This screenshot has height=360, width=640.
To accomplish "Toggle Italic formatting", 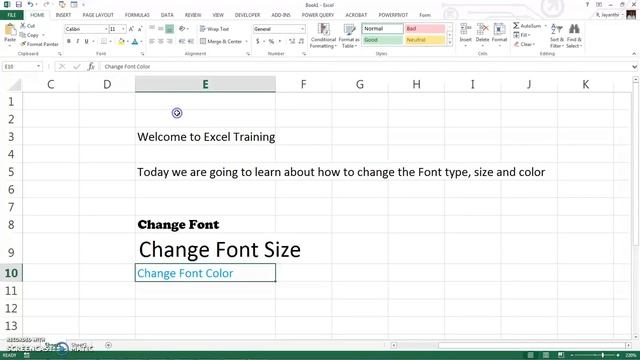I will (78, 41).
